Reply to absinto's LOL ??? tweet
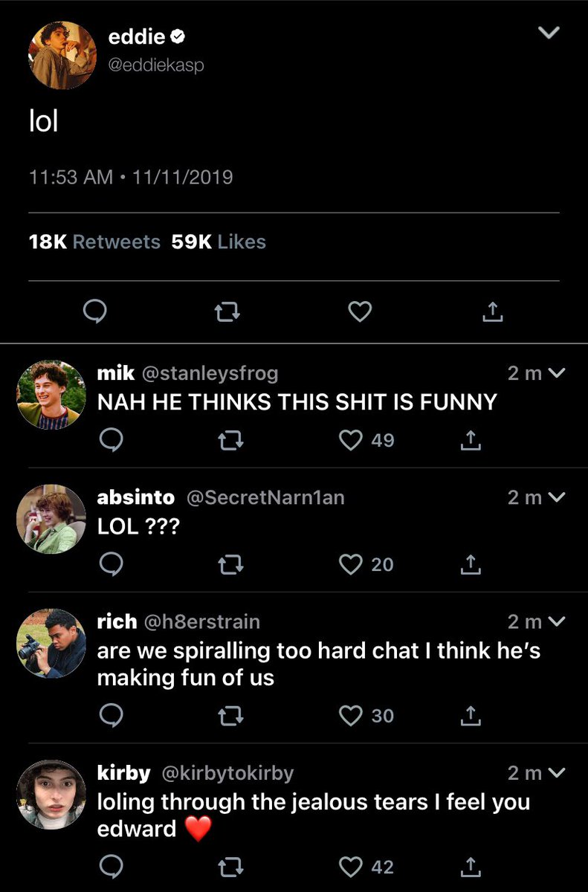The image size is (588, 892). tap(111, 565)
